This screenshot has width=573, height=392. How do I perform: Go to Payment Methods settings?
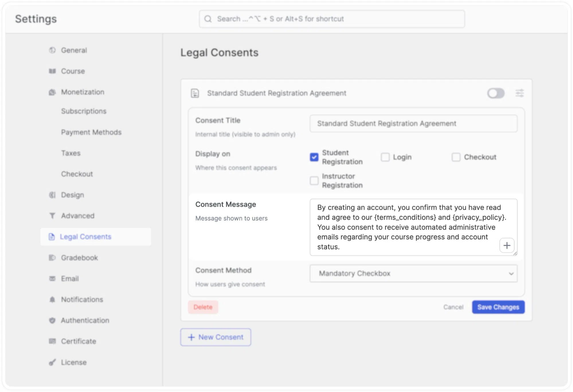pyautogui.click(x=91, y=132)
